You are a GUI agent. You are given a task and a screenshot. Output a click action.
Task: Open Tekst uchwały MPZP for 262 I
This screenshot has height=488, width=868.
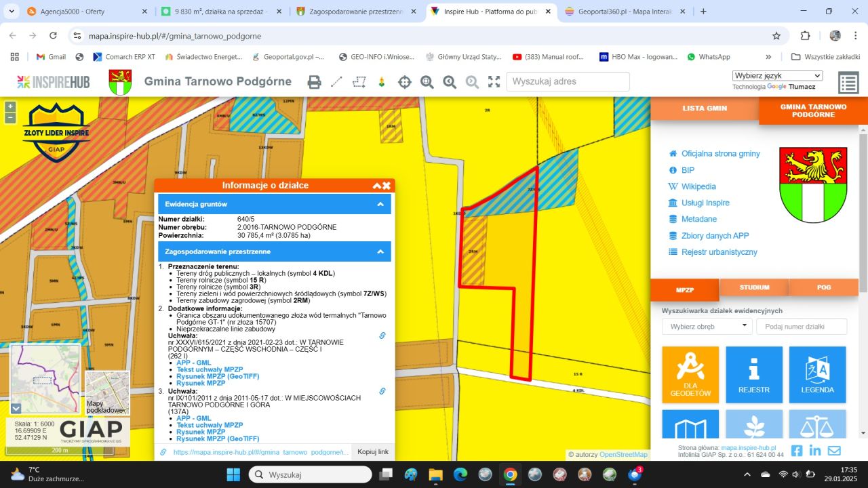point(210,369)
